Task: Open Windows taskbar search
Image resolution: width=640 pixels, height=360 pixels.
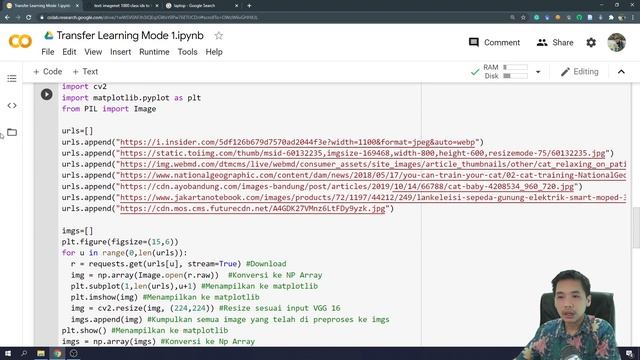Action: [x=24, y=353]
